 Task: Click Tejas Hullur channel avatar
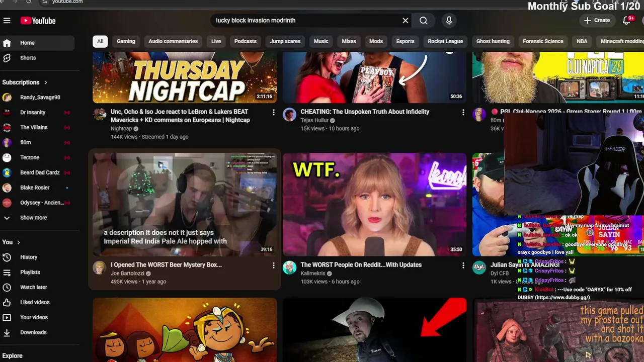pos(289,115)
